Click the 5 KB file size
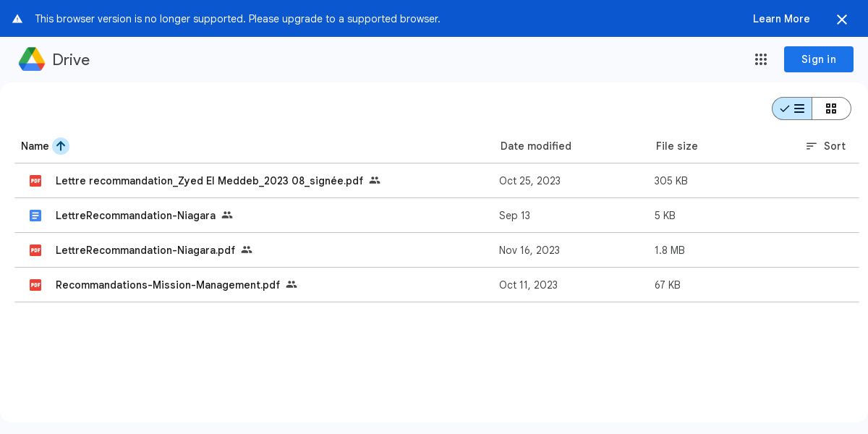The height and width of the screenshot is (434, 868). pyautogui.click(x=665, y=216)
